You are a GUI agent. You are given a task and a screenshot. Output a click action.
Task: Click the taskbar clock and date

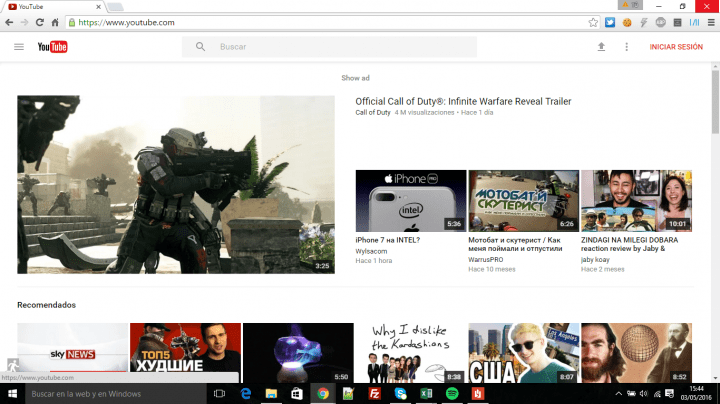pos(696,393)
